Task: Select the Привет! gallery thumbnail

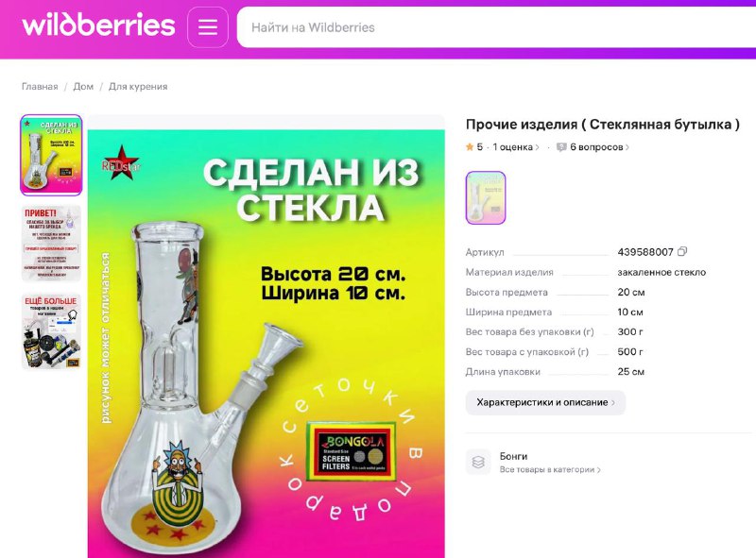Action: 51,243
